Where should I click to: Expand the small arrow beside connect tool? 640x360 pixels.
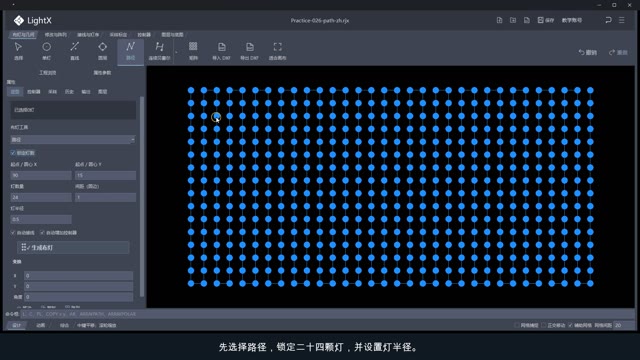tap(176, 52)
